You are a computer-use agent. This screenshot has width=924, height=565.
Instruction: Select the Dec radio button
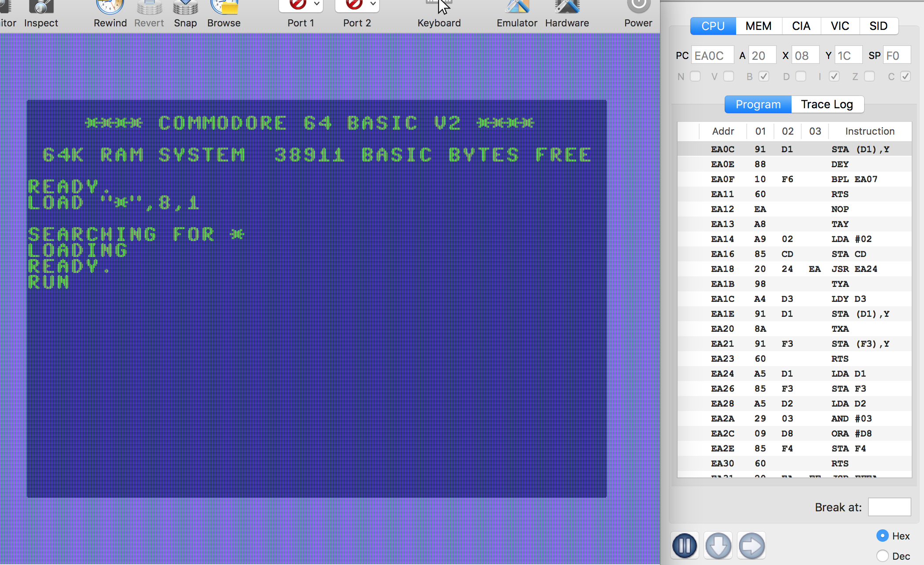pyautogui.click(x=883, y=556)
